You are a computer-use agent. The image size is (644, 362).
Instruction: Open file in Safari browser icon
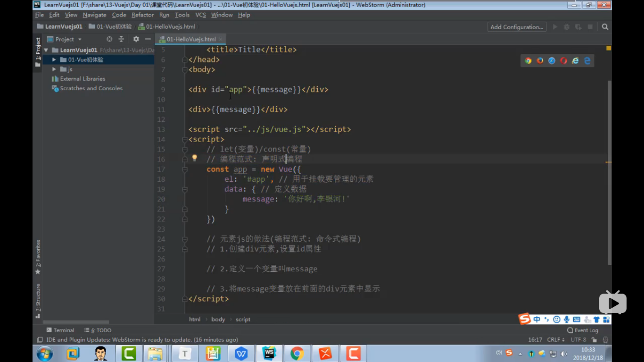[x=552, y=61]
